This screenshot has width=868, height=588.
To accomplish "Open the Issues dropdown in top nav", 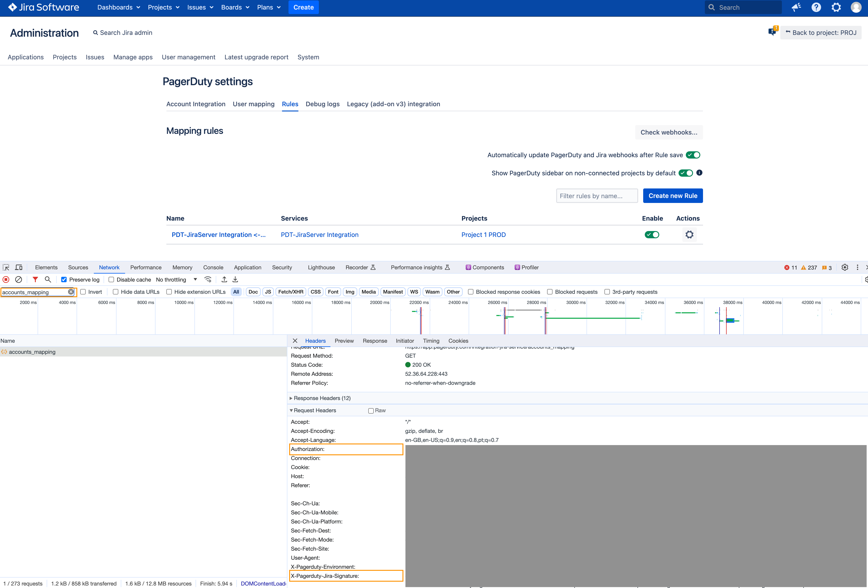I will [200, 7].
